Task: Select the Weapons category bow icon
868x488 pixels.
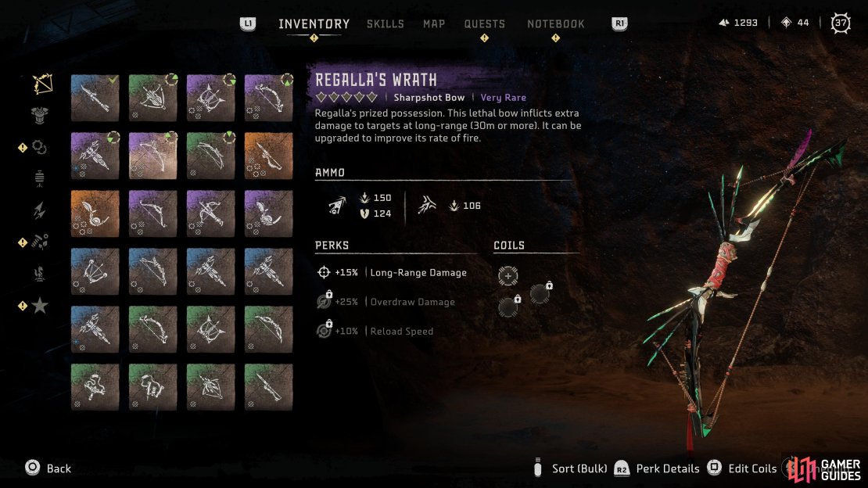Action: pos(42,84)
